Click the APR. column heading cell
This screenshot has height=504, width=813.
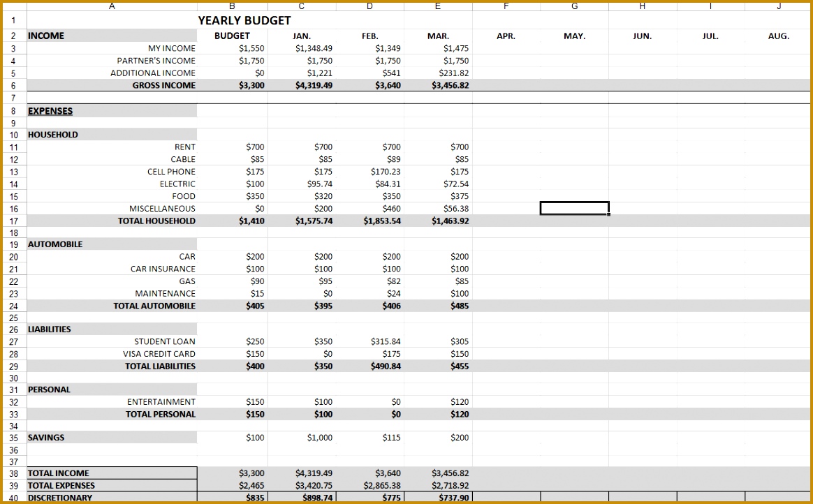tap(506, 36)
